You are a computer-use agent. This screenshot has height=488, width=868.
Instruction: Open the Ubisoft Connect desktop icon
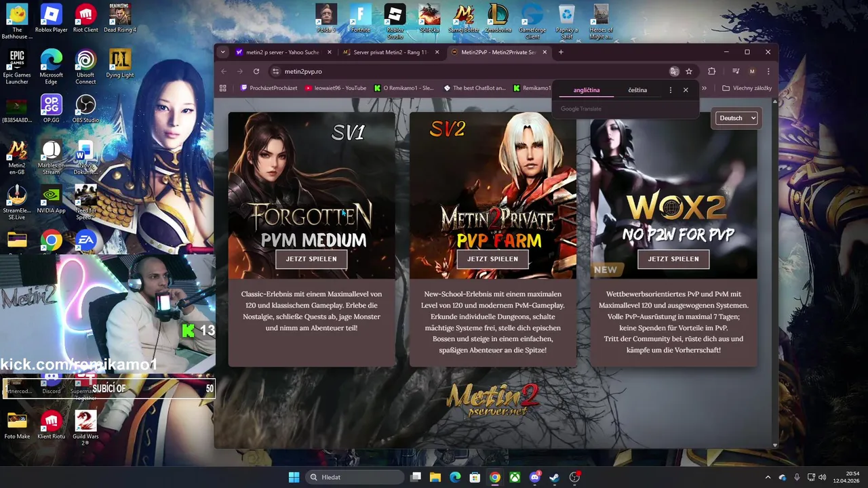point(85,67)
